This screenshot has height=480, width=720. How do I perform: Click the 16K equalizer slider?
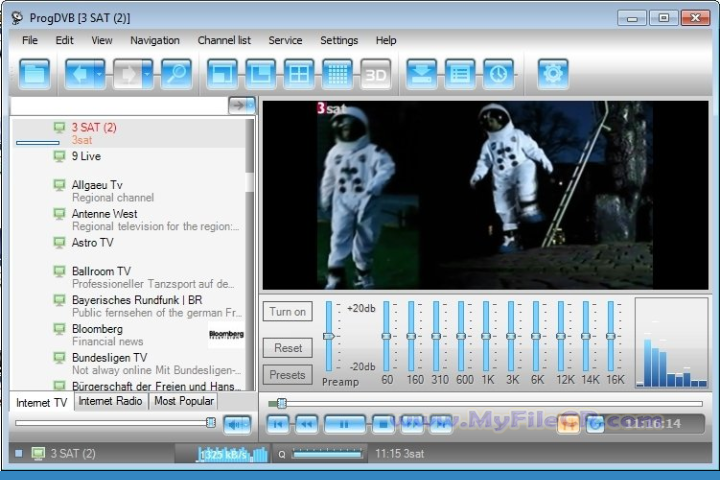pyautogui.click(x=610, y=336)
